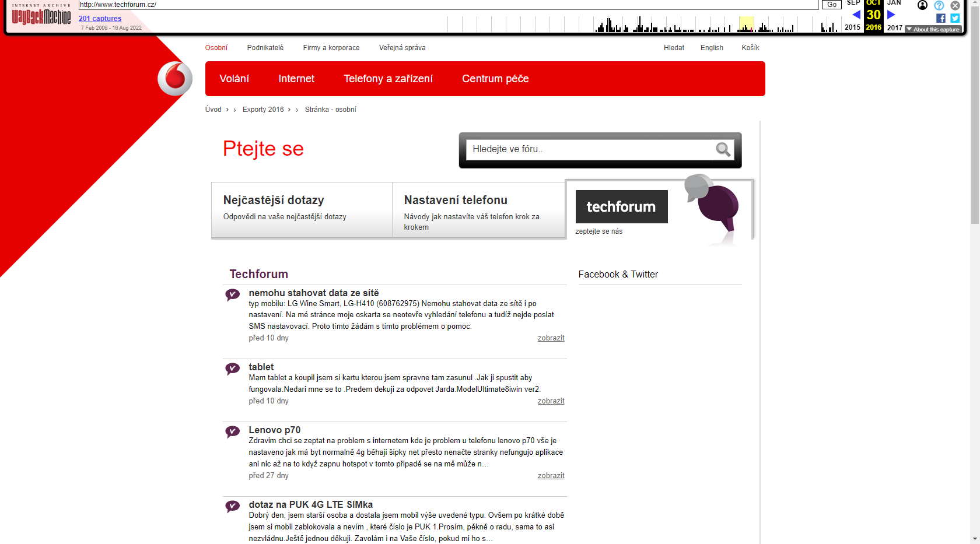This screenshot has width=980, height=544.
Task: Go to Exporty 2016 breadcrumb
Action: pos(263,110)
